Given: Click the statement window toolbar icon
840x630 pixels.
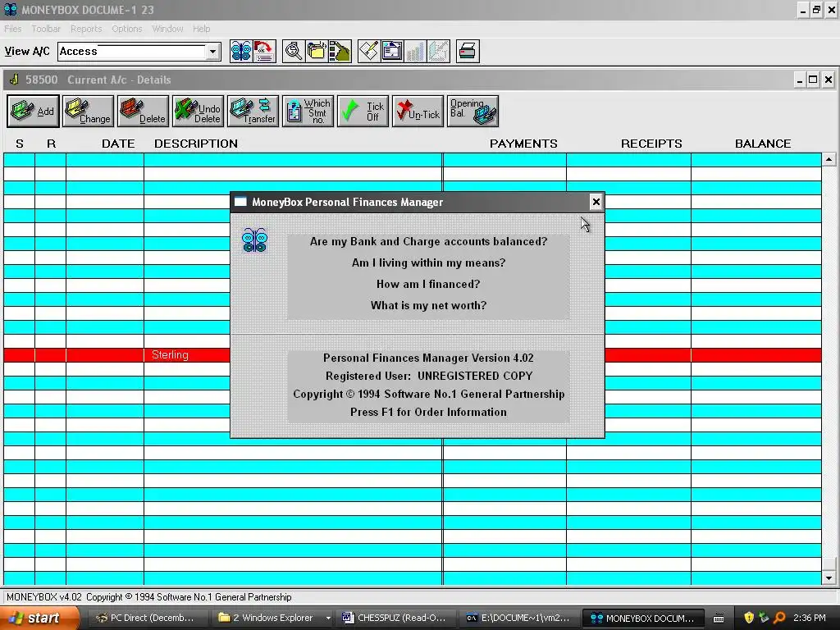Looking at the screenshot, I should tap(392, 52).
